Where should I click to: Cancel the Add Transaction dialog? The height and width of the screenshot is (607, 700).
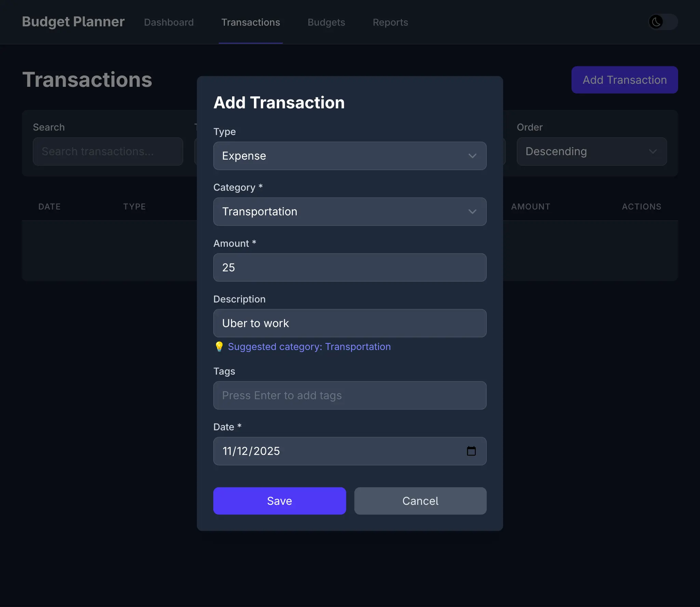click(x=420, y=501)
